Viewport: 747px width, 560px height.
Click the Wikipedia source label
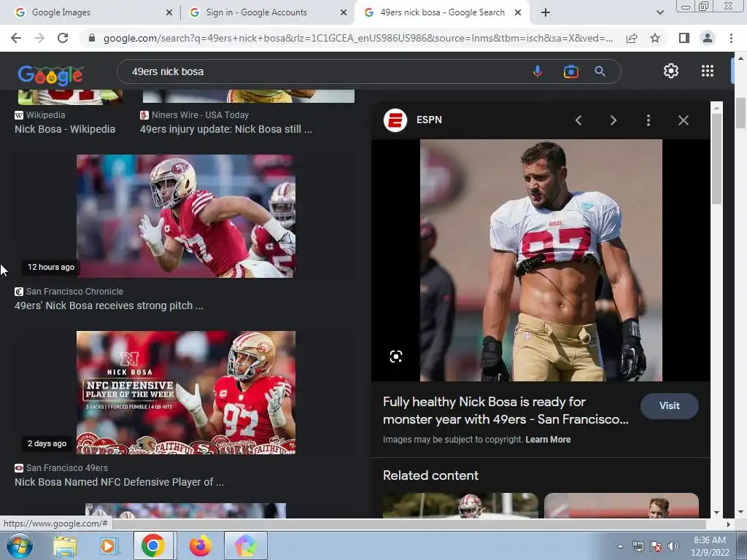tap(46, 114)
